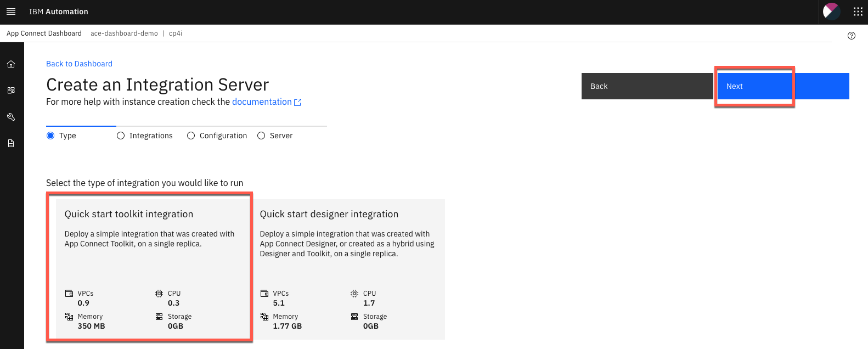Open the help question mark icon
The image size is (868, 349).
[x=852, y=35]
